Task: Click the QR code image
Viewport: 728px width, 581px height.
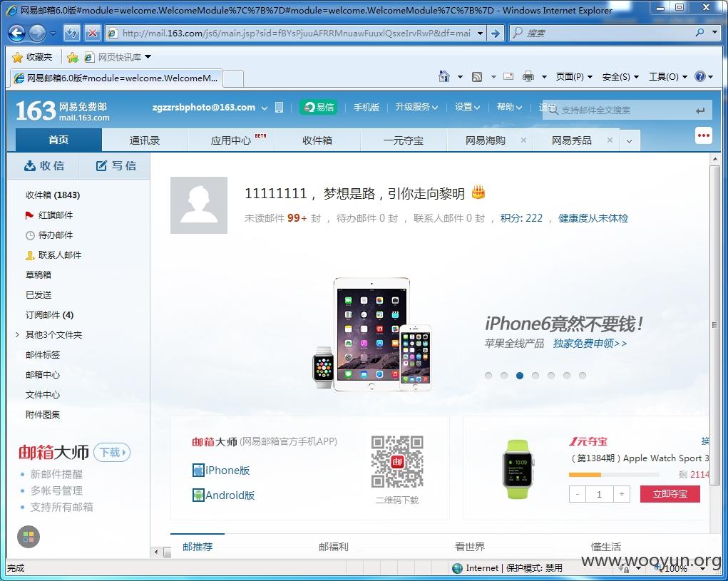Action: pos(397,462)
